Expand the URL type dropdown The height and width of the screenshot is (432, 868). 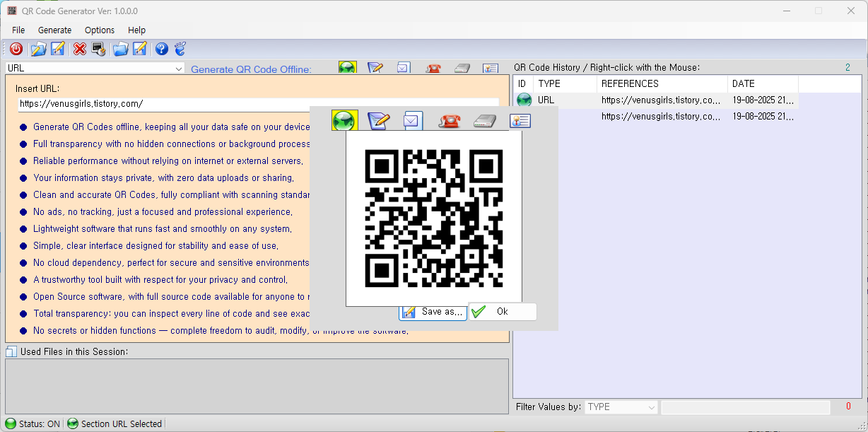(x=178, y=69)
